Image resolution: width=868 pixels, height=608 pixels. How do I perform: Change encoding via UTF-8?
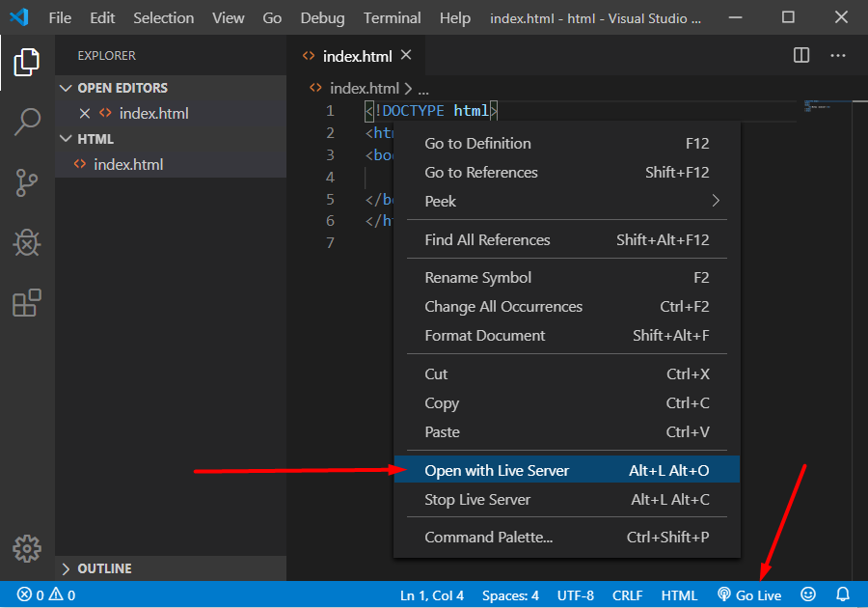tap(575, 595)
